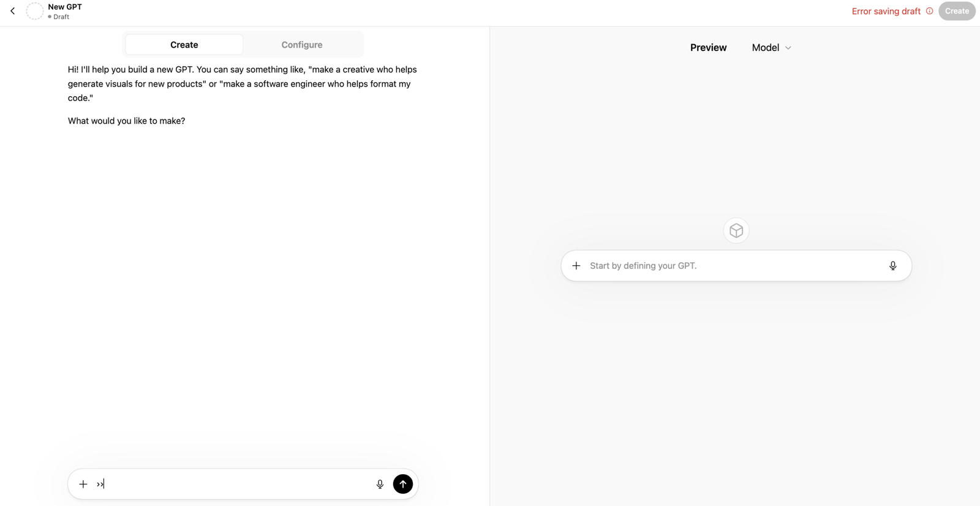Click the plus icon in Preview input
980x506 pixels.
click(576, 266)
